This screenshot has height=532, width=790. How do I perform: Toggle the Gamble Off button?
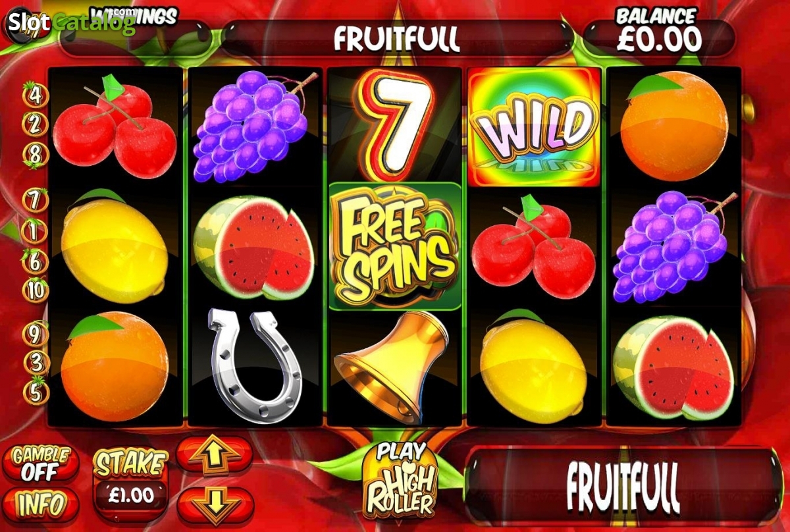40,464
